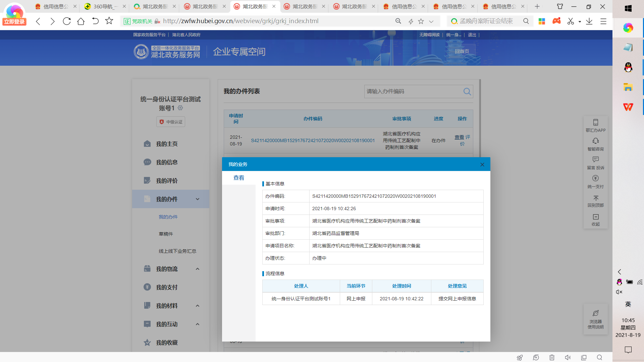644x362 pixels.
Task: Collapse 我的办件 menu chevron
Action: coord(198,199)
